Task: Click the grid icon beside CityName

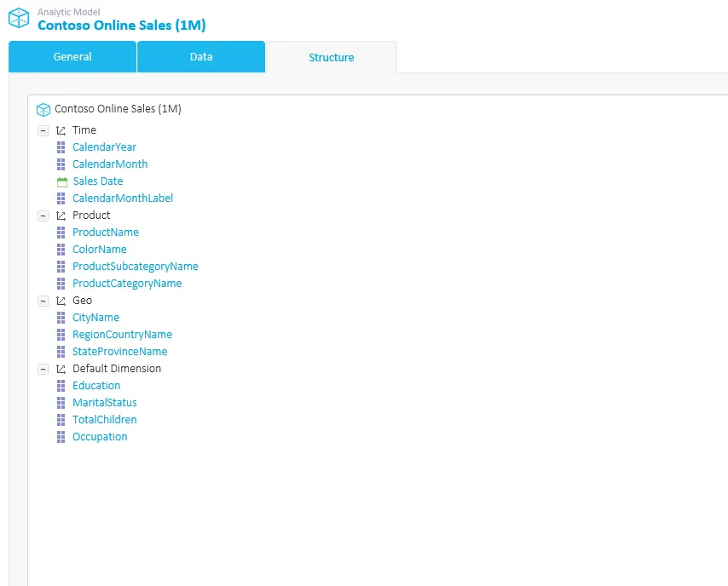Action: click(x=61, y=318)
